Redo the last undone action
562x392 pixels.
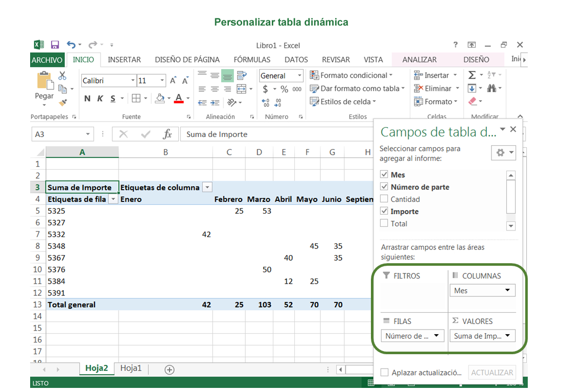tap(93, 45)
